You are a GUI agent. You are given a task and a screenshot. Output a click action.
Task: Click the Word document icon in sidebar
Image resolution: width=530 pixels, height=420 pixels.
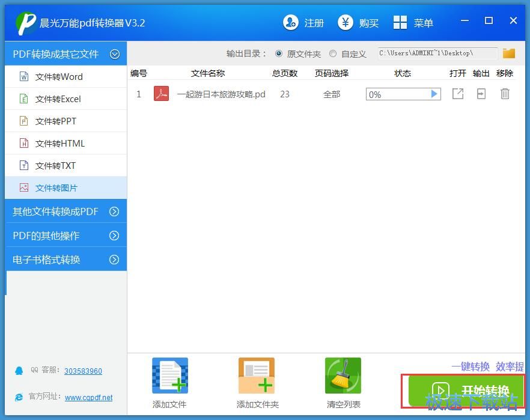[24, 76]
